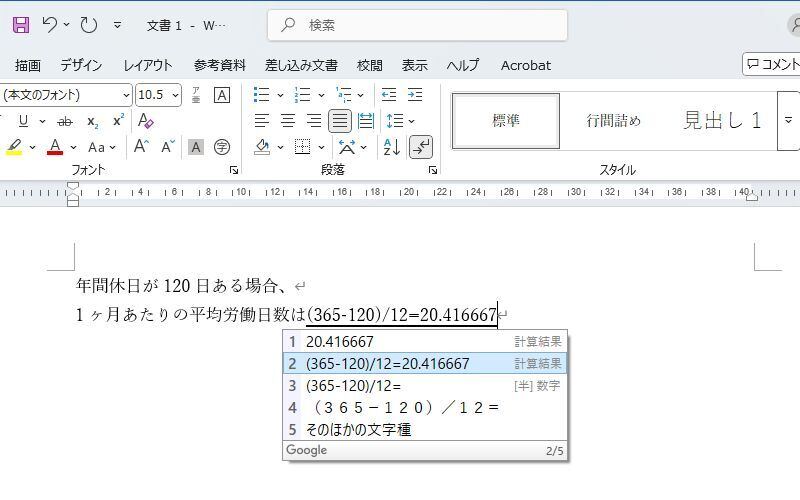800x500 pixels.
Task: Click the コメント button
Action: point(771,64)
